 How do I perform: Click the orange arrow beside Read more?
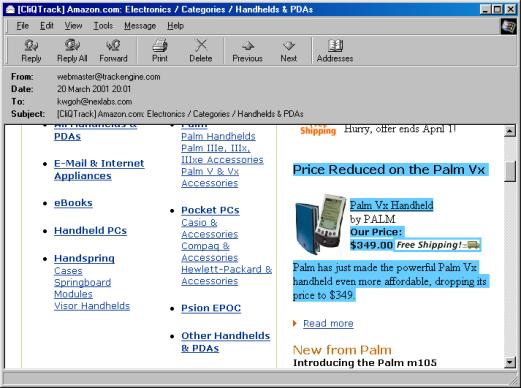pos(294,323)
